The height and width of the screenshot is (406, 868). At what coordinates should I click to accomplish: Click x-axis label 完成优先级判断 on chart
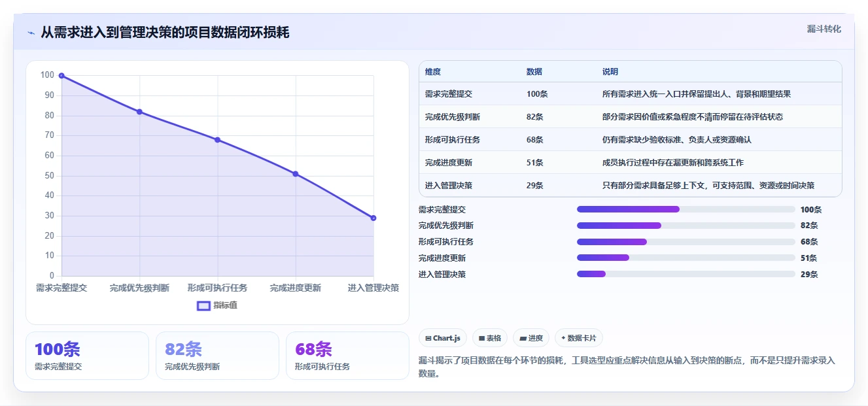[139, 288]
